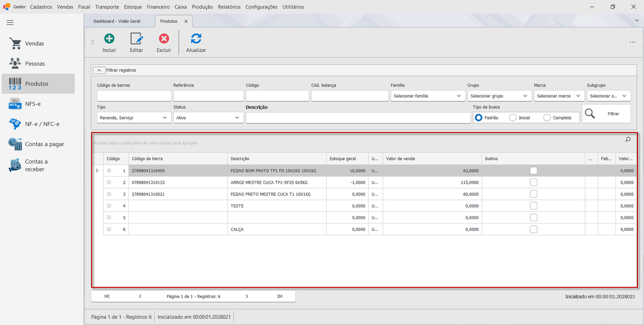
Task: Open the Cadastros menu
Action: click(41, 7)
